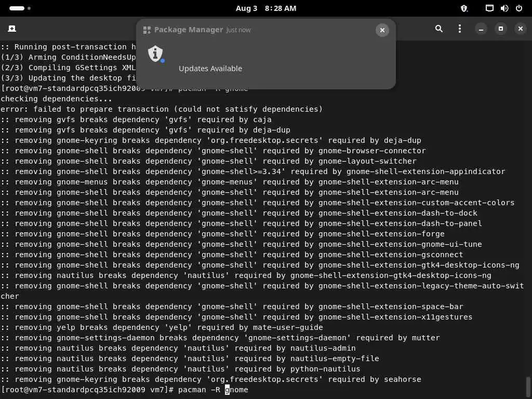Click the '(2/3) Compiling GSettings XML' line
Viewport: 532px width, 399px height.
(x=68, y=68)
